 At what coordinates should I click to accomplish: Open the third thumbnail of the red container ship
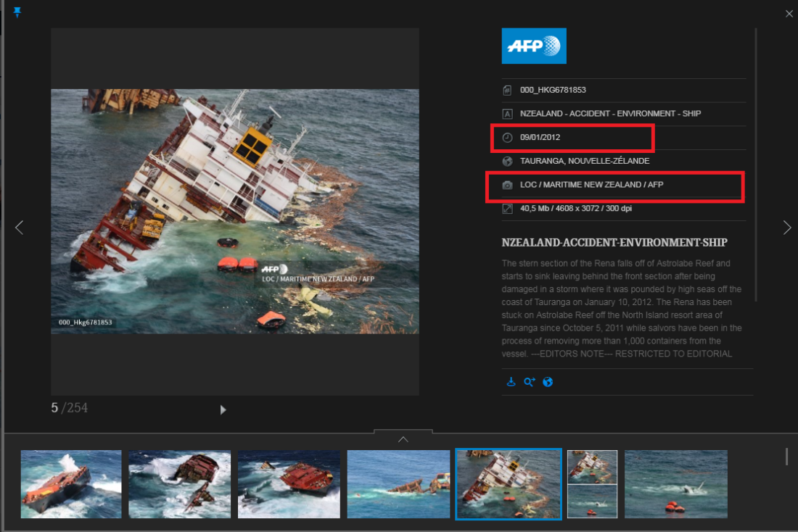tap(289, 484)
